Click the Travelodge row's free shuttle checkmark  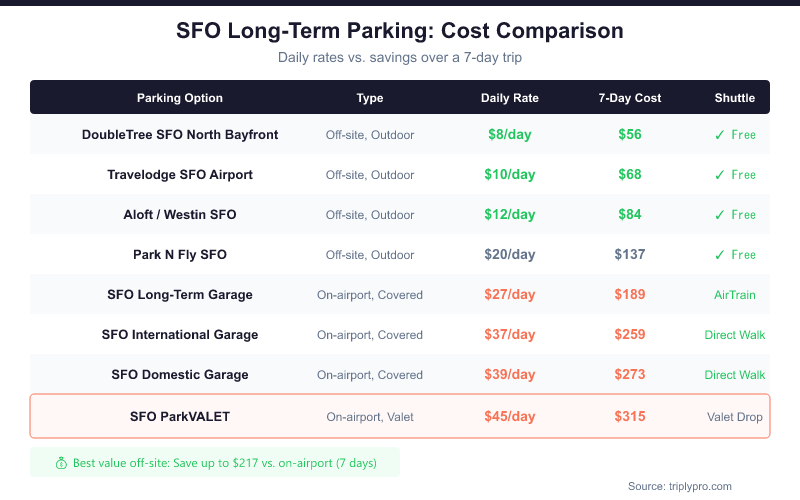click(719, 175)
